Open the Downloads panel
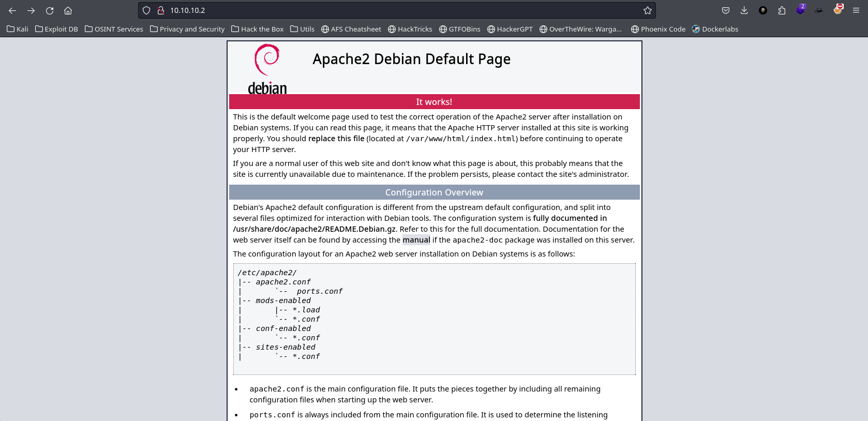This screenshot has height=421, width=868. (744, 10)
